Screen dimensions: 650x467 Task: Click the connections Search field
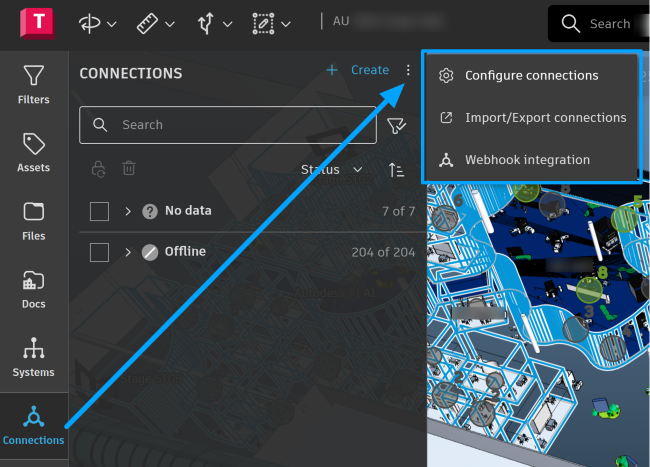click(x=228, y=125)
